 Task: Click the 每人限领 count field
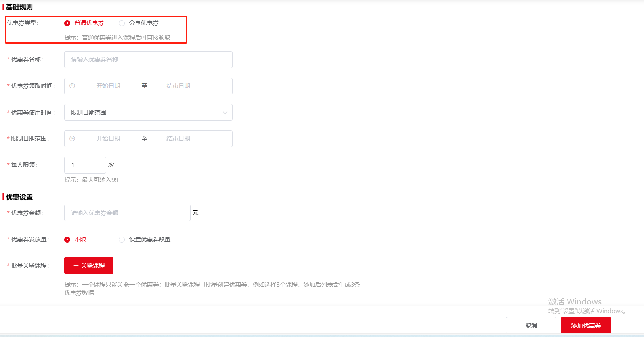pos(85,165)
